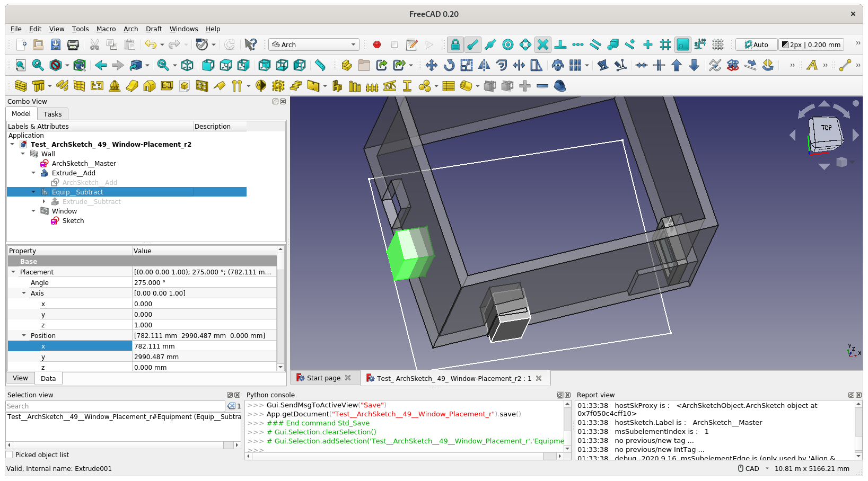Click the Auto construction plane button

coord(756,44)
